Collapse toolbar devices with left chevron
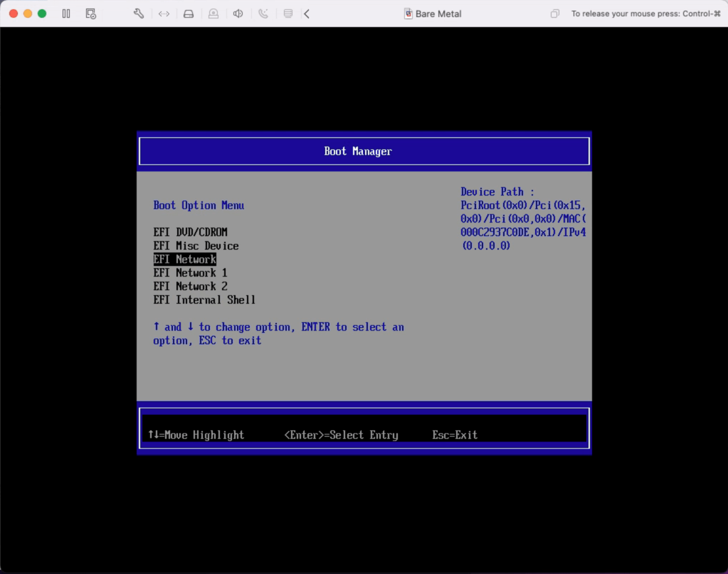728x574 pixels. pyautogui.click(x=307, y=14)
